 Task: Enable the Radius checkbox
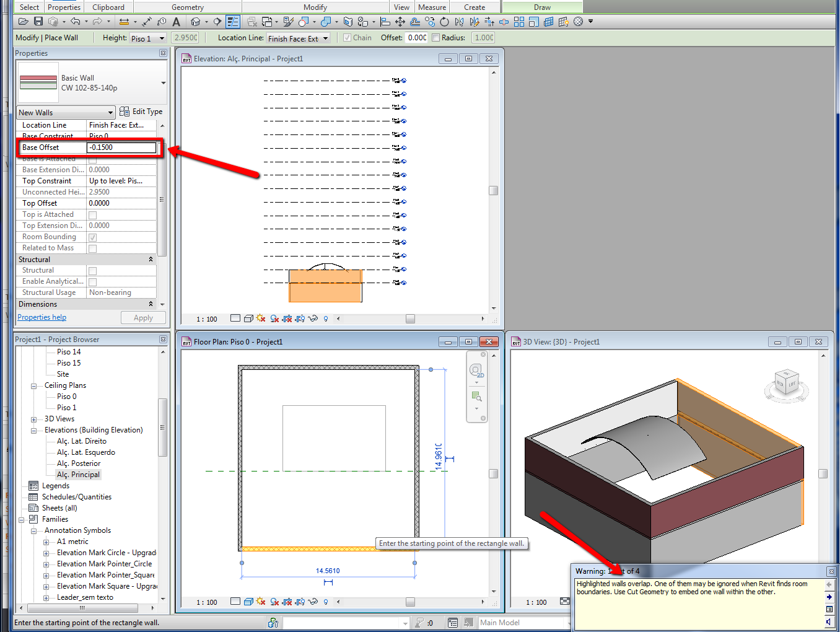436,38
